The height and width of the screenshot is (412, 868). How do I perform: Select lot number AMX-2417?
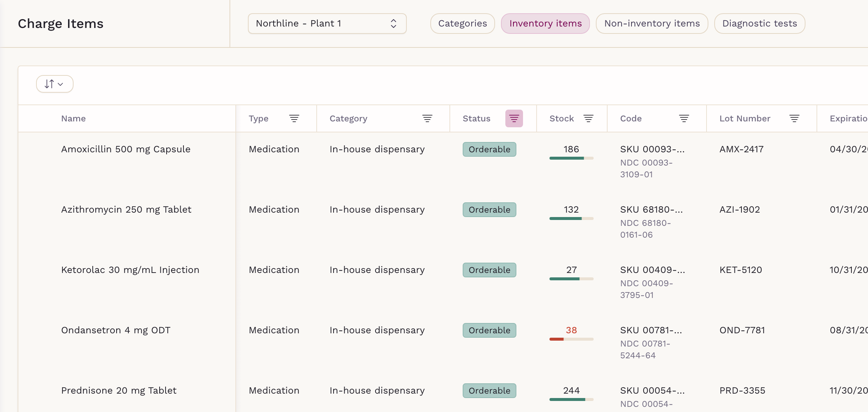[741, 149]
